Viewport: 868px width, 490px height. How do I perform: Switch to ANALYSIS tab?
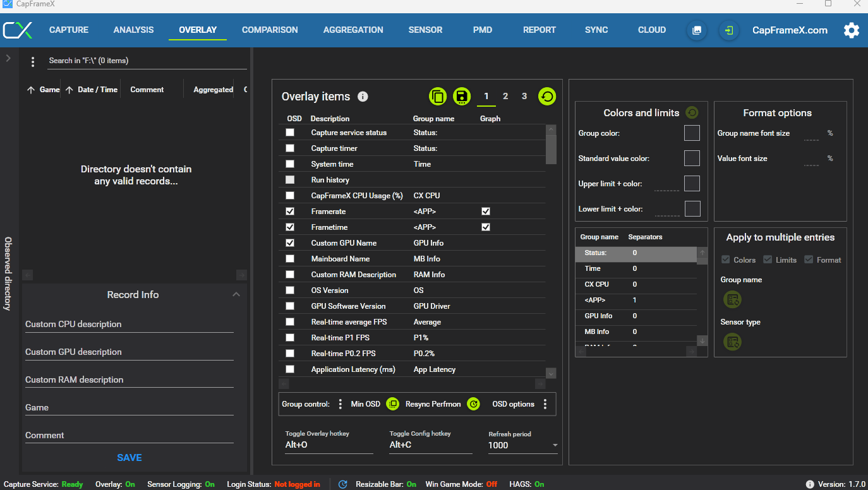click(133, 30)
